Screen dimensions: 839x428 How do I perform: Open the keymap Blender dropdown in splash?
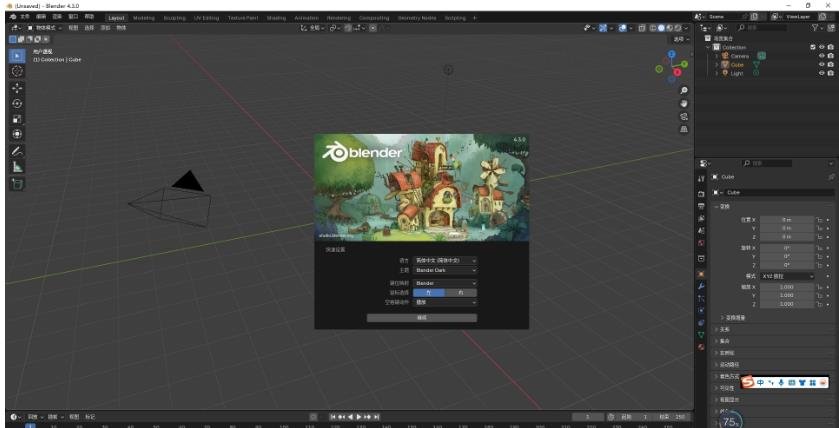tap(445, 283)
